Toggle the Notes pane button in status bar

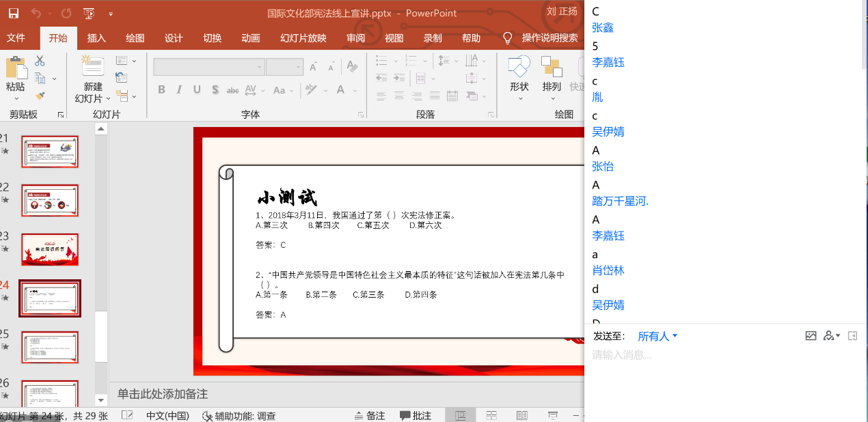tap(370, 415)
